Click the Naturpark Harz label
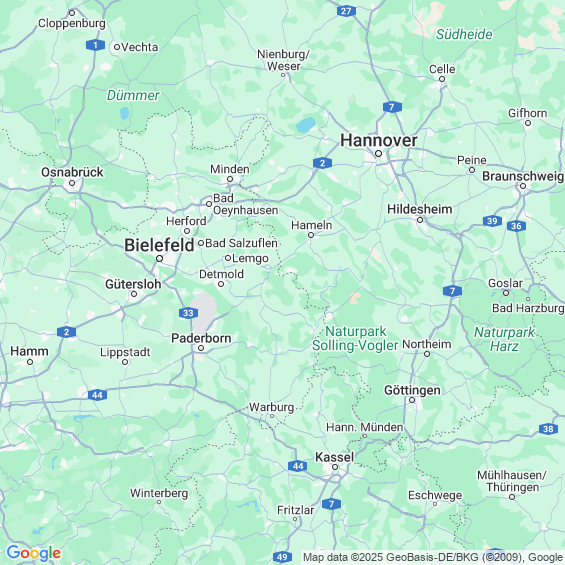Screen dimensions: 565x565 [x=504, y=339]
